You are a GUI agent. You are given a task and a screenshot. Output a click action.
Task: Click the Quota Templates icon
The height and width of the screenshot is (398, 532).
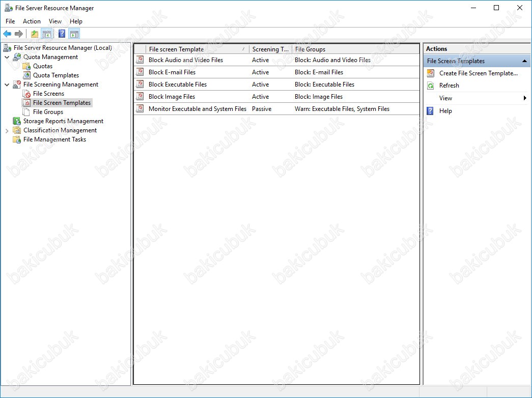26,75
